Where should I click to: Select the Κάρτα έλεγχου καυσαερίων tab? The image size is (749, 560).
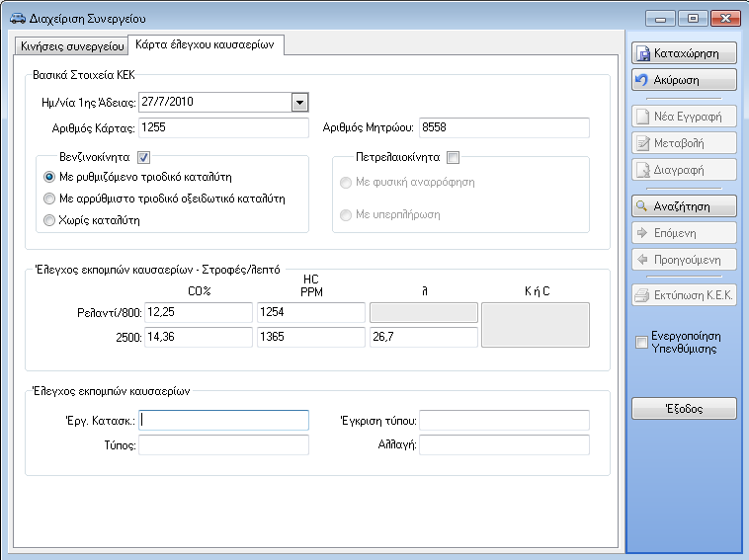205,44
